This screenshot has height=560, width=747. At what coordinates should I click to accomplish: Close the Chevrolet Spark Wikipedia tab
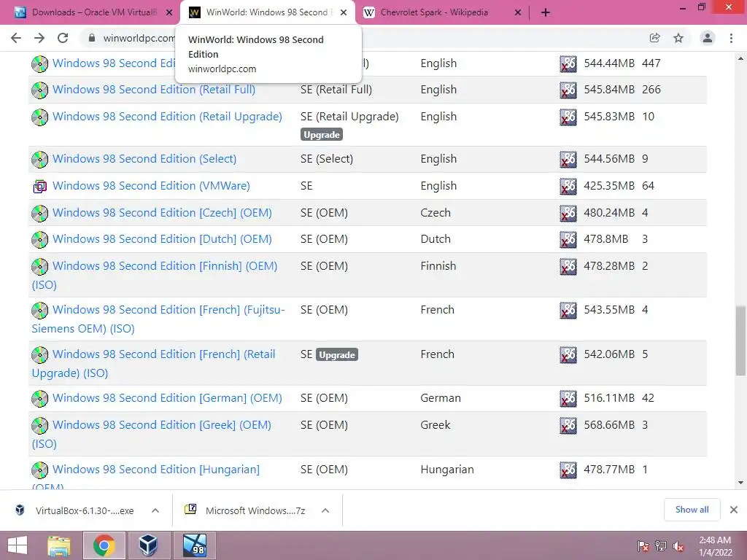[x=518, y=13]
